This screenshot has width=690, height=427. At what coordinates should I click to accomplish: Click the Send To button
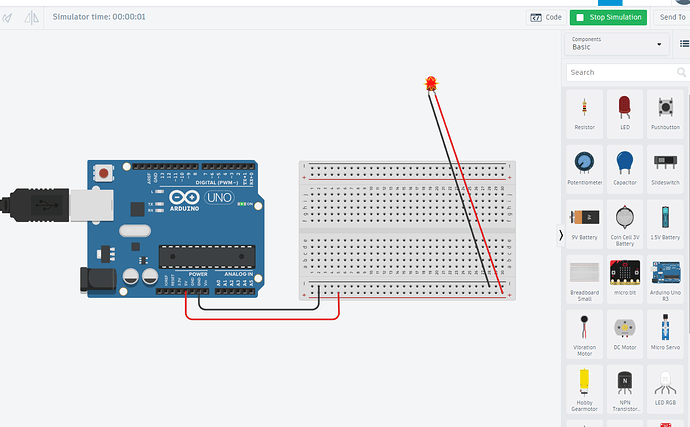[x=672, y=18]
